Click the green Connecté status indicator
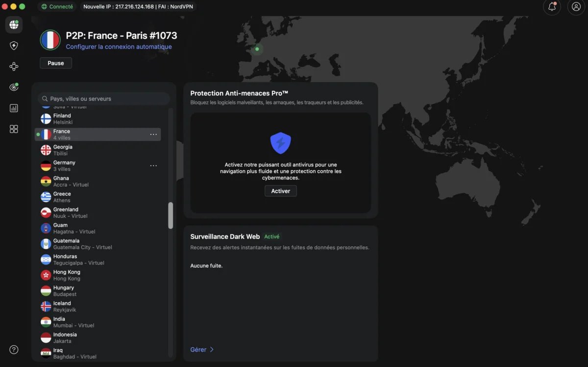588x367 pixels. point(57,7)
